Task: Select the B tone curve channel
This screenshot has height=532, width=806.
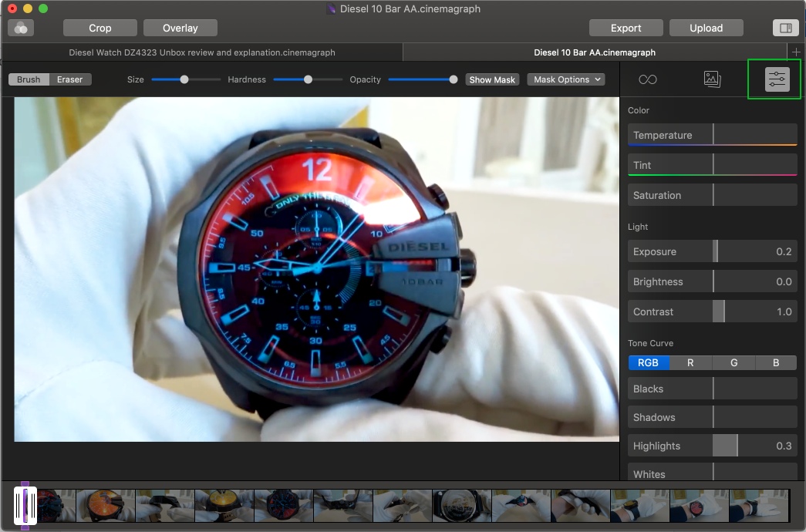Action: click(x=776, y=362)
